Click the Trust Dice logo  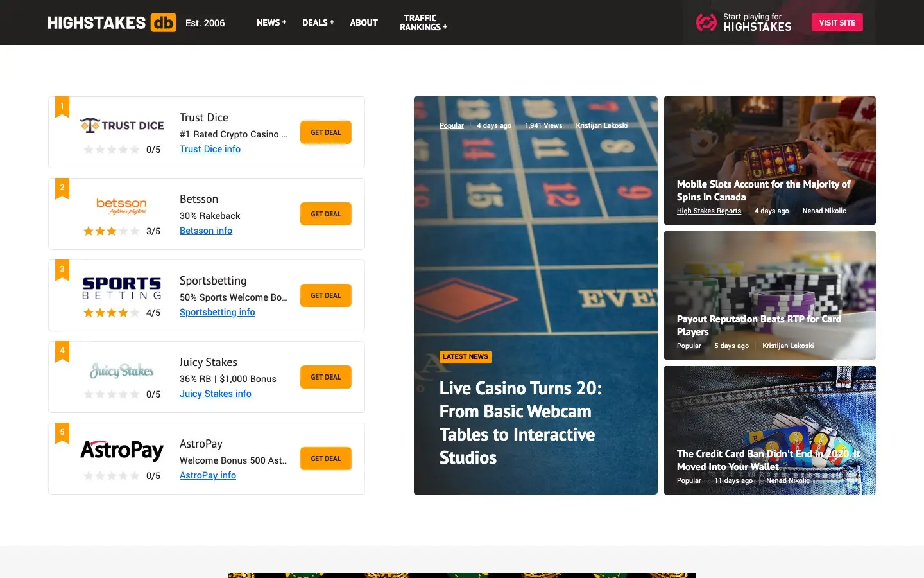click(x=122, y=125)
